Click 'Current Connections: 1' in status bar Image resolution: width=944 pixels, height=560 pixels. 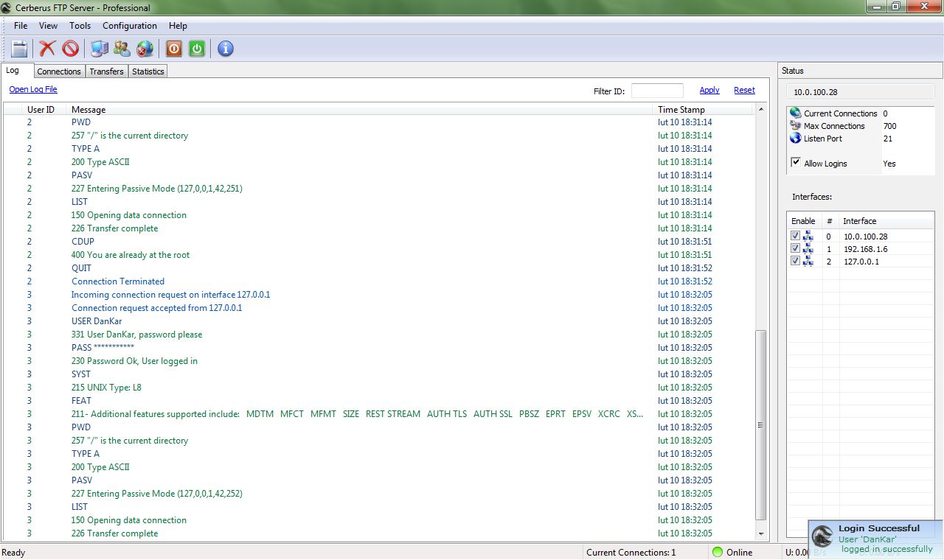(x=631, y=553)
